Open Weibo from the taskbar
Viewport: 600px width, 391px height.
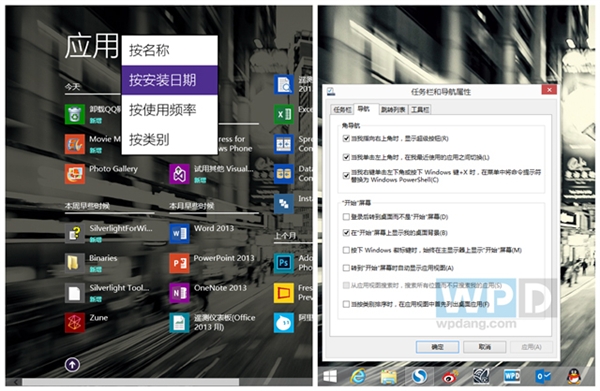tap(450, 377)
